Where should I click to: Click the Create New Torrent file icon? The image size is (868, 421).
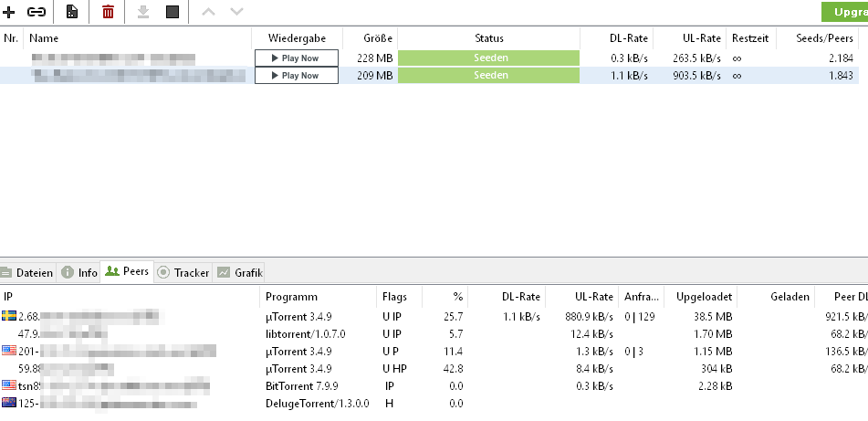[71, 12]
